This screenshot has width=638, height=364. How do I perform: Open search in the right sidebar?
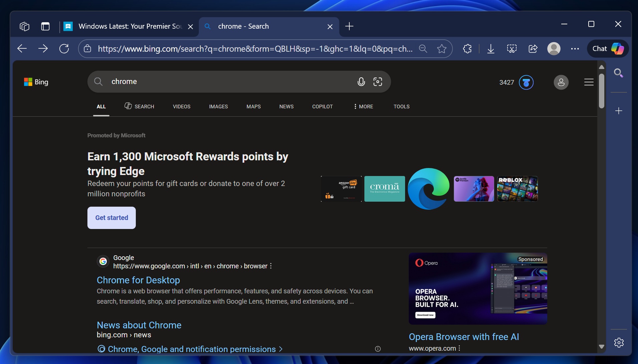(619, 73)
